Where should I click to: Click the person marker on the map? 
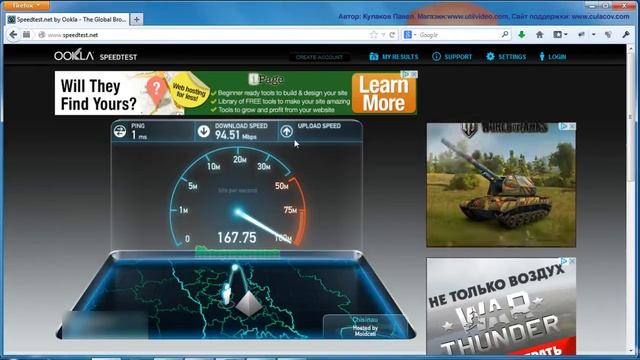pyautogui.click(x=227, y=294)
